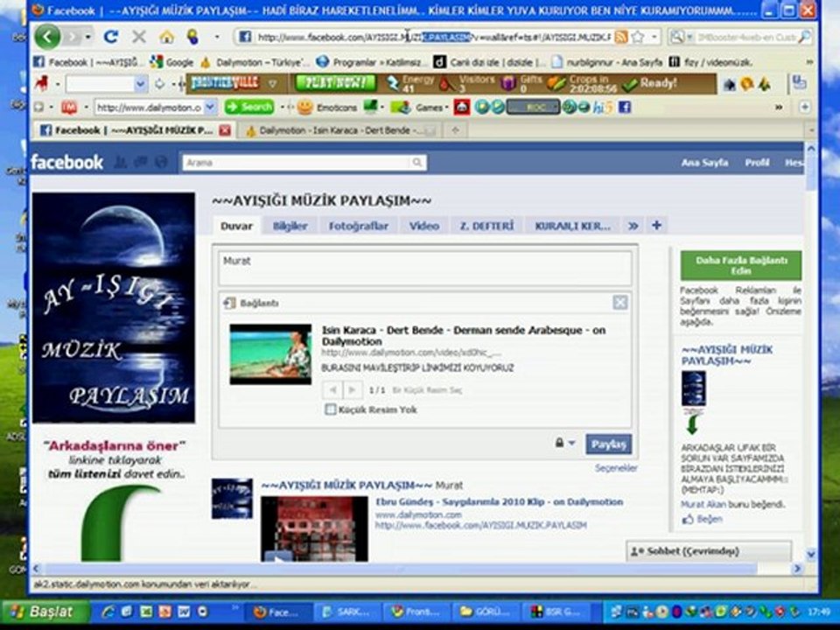
Task: Add a new page tab with the plus
Action: 656,226
